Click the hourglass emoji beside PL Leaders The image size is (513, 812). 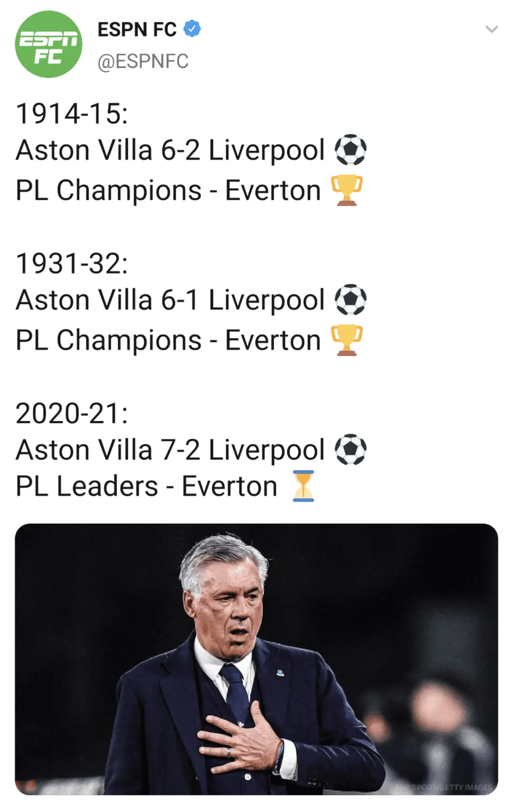(304, 486)
